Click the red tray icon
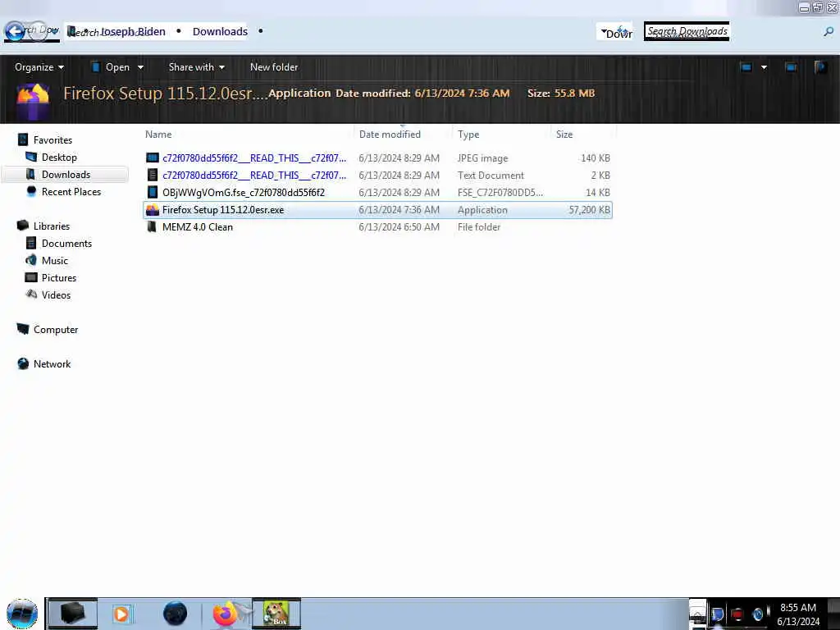The width and height of the screenshot is (840, 630). (737, 614)
